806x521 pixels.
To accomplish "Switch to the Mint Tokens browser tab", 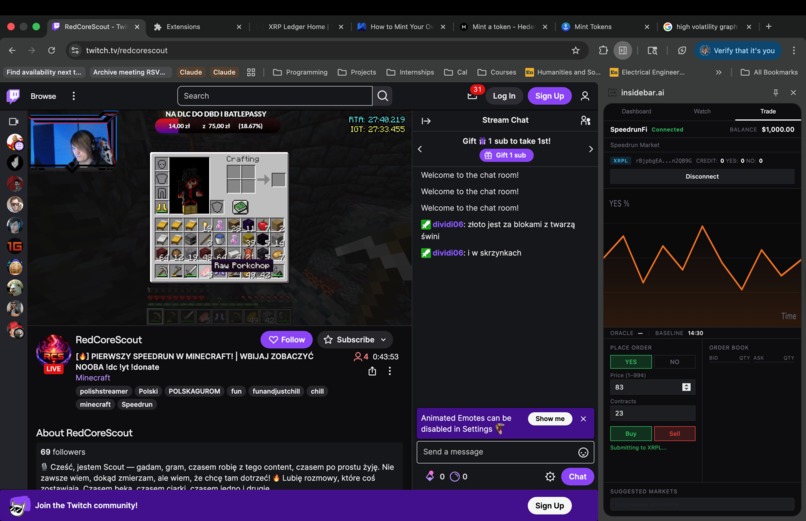I will point(606,27).
